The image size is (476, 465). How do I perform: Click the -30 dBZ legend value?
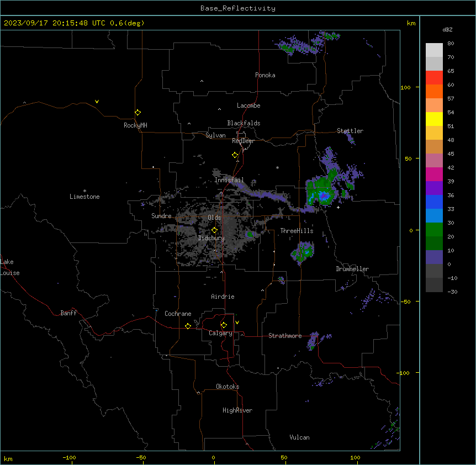[x=452, y=292]
